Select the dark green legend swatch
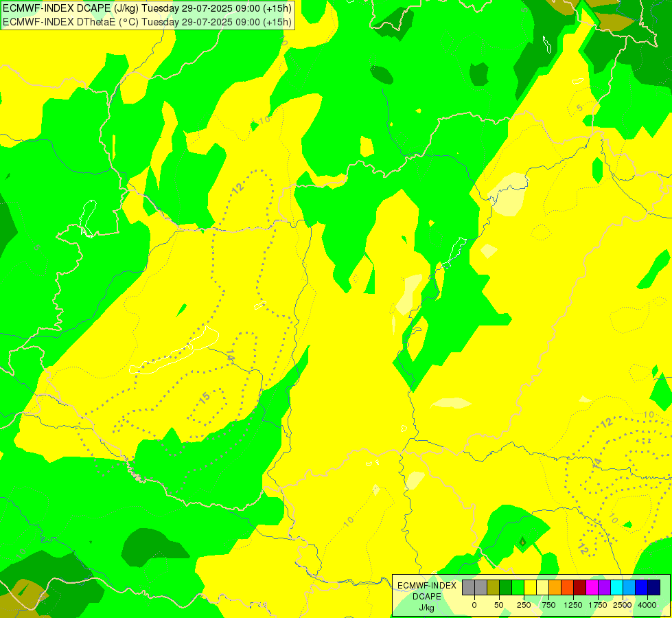The width and height of the screenshot is (672, 618). pyautogui.click(x=506, y=587)
